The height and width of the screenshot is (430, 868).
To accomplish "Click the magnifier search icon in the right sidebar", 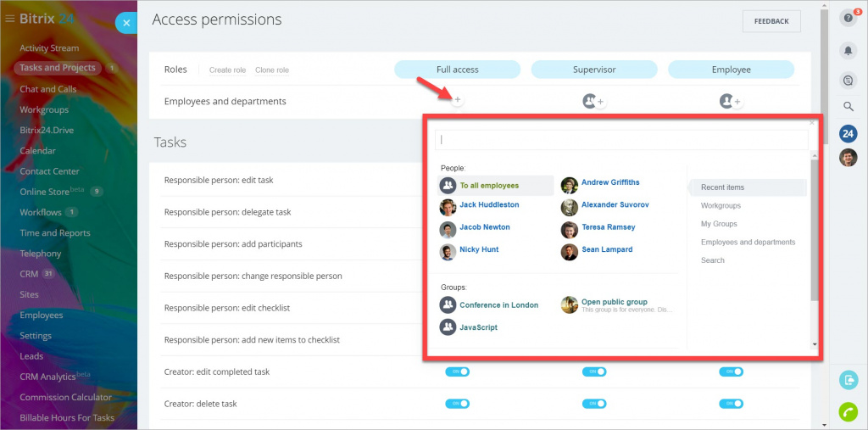I will 849,106.
